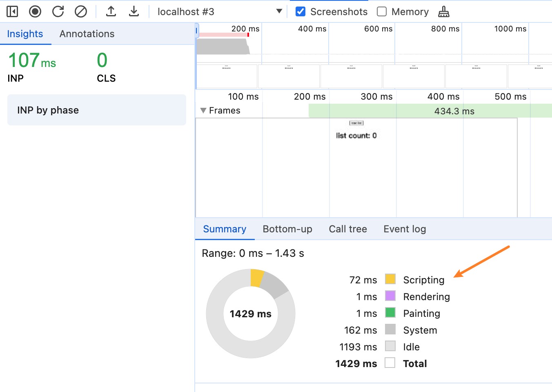Click the 1429 ms summary pie chart

point(250,313)
